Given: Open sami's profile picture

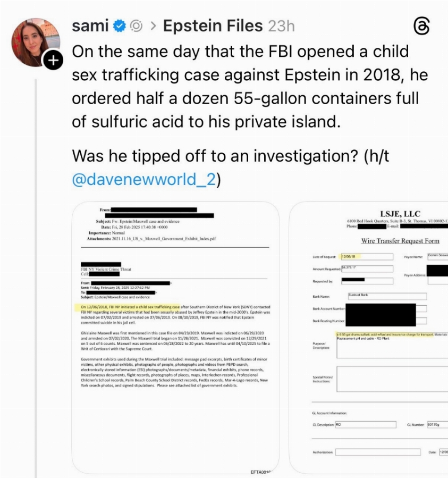Looking at the screenshot, I should 35,42.
